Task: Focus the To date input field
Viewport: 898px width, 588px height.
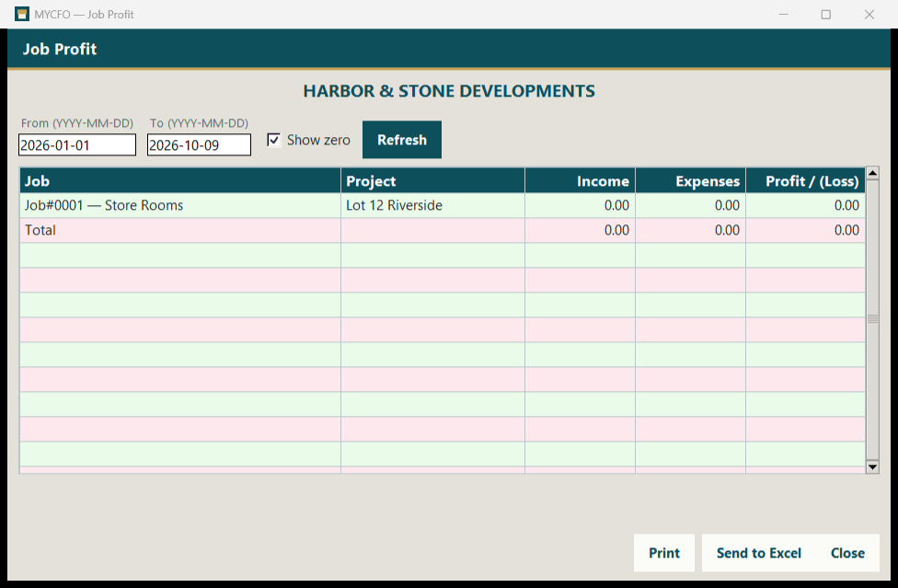Action: click(199, 144)
